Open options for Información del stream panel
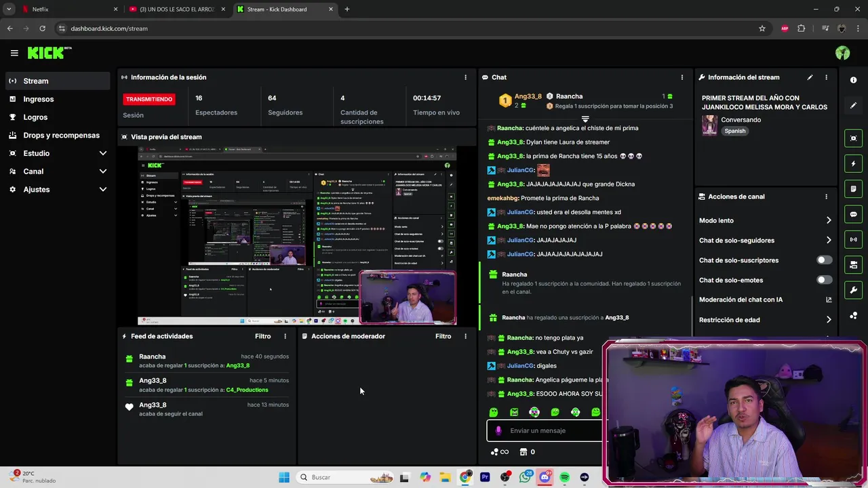This screenshot has height=488, width=868. pos(826,77)
